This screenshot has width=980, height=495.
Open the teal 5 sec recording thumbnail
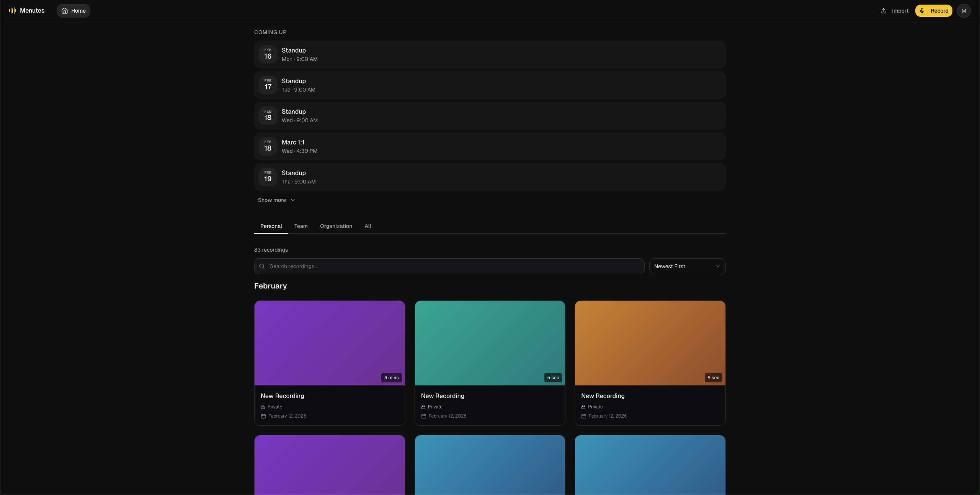pyautogui.click(x=489, y=343)
